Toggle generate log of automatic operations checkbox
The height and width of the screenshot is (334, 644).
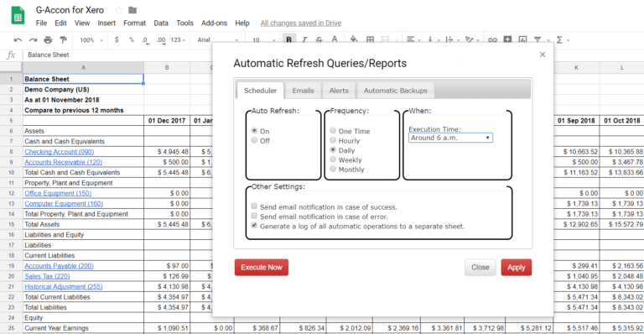click(254, 226)
